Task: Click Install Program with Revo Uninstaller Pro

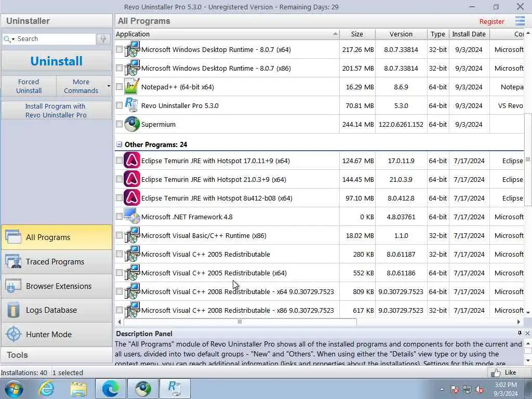Action: click(x=56, y=111)
